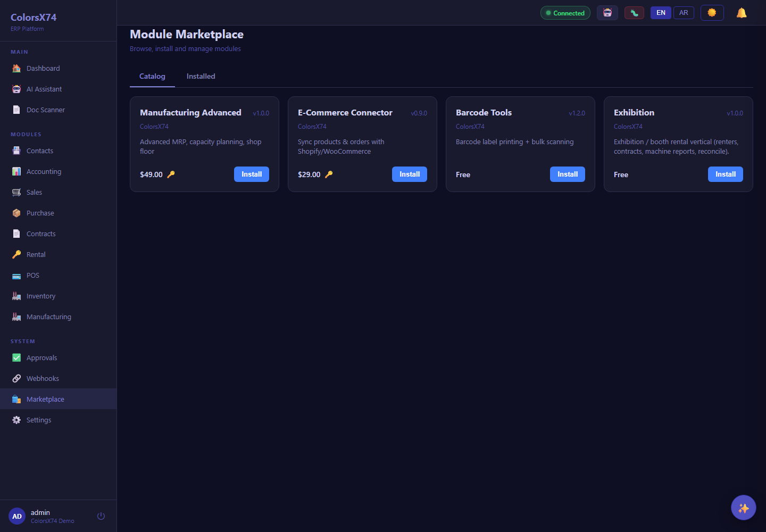The height and width of the screenshot is (532, 766).
Task: Click the ColorsX74 logo title
Action: [34, 18]
